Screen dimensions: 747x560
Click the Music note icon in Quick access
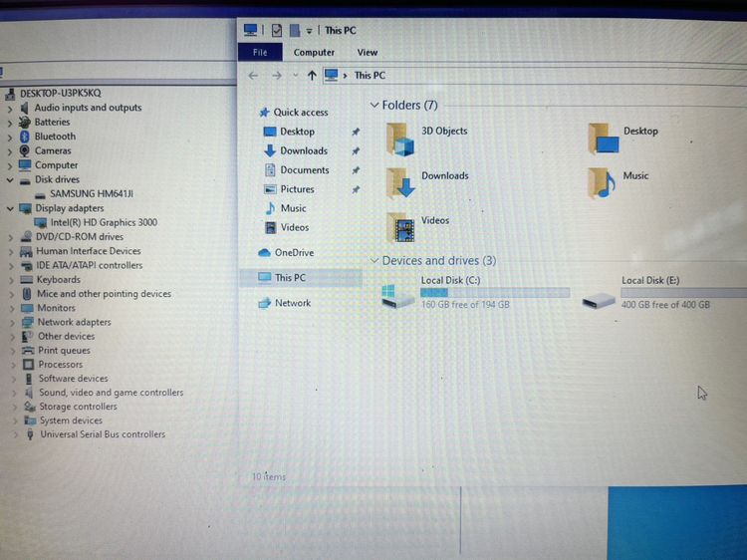(270, 208)
